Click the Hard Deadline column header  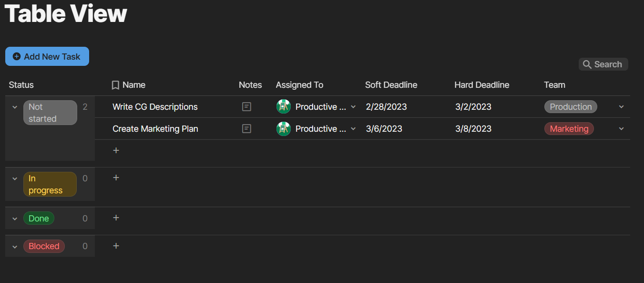(481, 85)
